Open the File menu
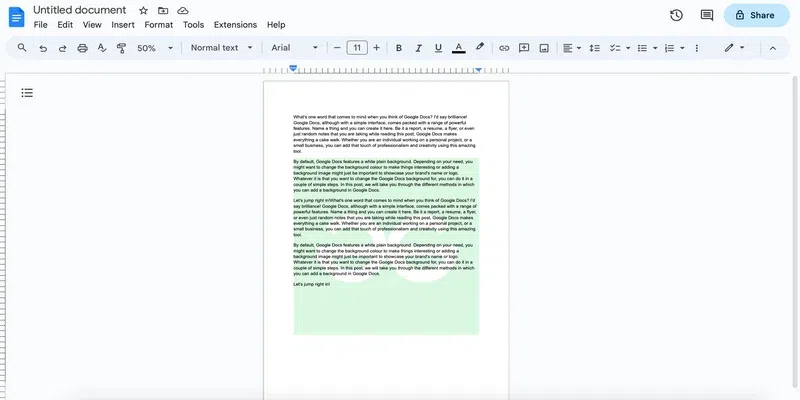The image size is (800, 400). click(40, 24)
